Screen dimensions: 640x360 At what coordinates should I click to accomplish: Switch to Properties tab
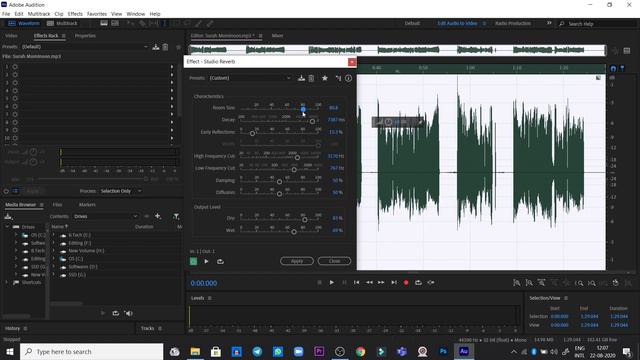click(85, 36)
